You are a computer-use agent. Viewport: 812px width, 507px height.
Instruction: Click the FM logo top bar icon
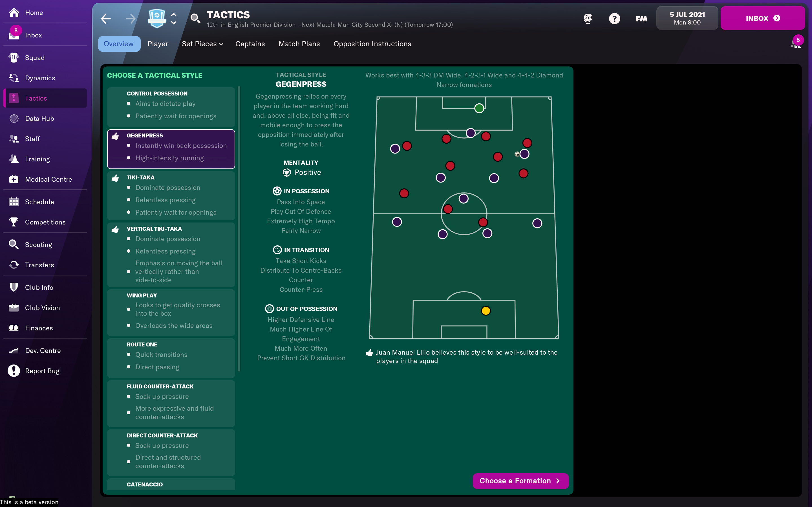click(x=641, y=18)
